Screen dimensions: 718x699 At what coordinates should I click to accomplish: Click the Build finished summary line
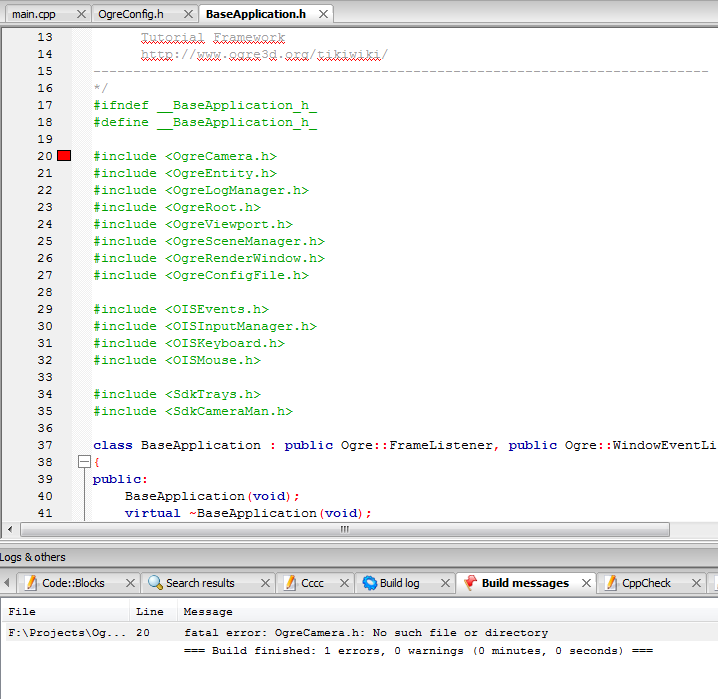418,650
